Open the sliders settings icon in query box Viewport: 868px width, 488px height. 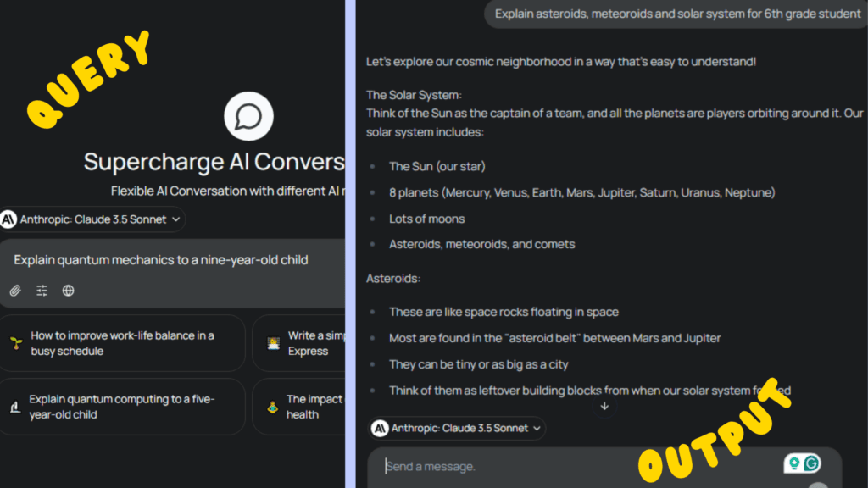tap(42, 291)
